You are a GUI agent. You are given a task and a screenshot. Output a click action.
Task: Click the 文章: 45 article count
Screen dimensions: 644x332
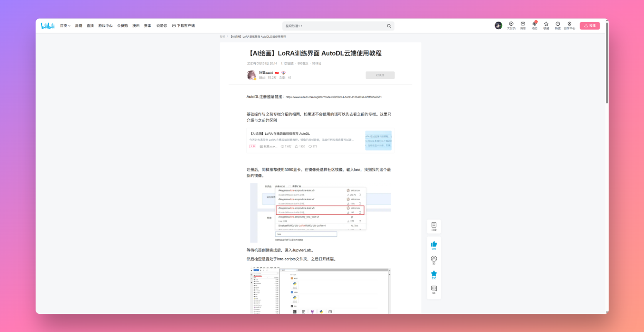(285, 78)
